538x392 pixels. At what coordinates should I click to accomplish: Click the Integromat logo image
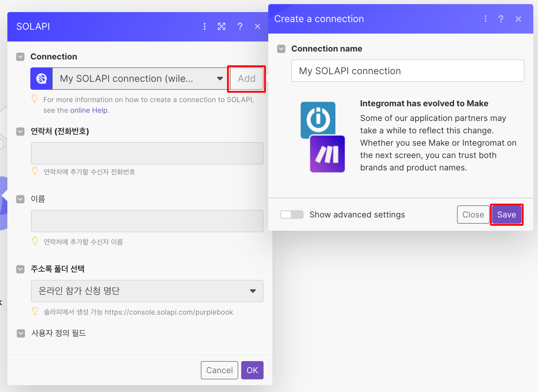[x=318, y=120]
